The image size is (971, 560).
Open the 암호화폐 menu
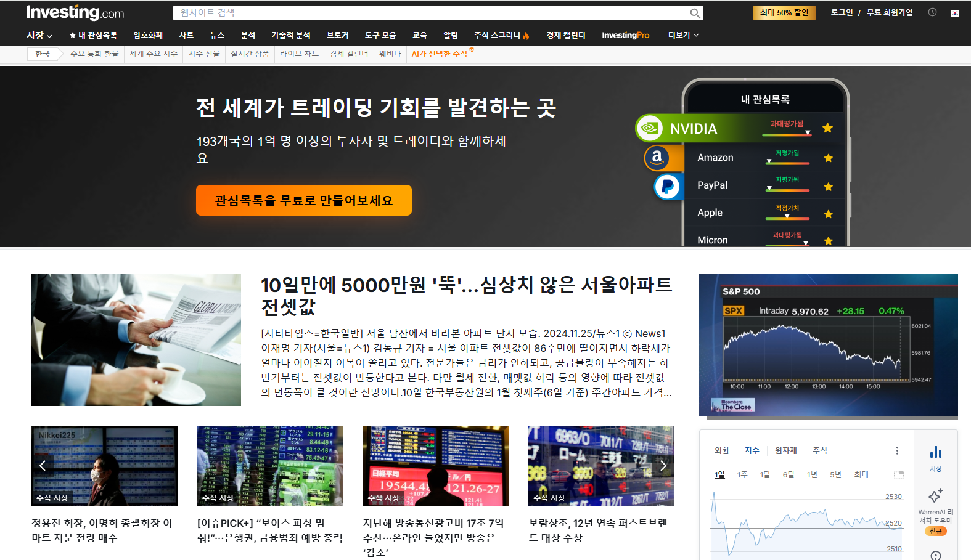tap(148, 35)
